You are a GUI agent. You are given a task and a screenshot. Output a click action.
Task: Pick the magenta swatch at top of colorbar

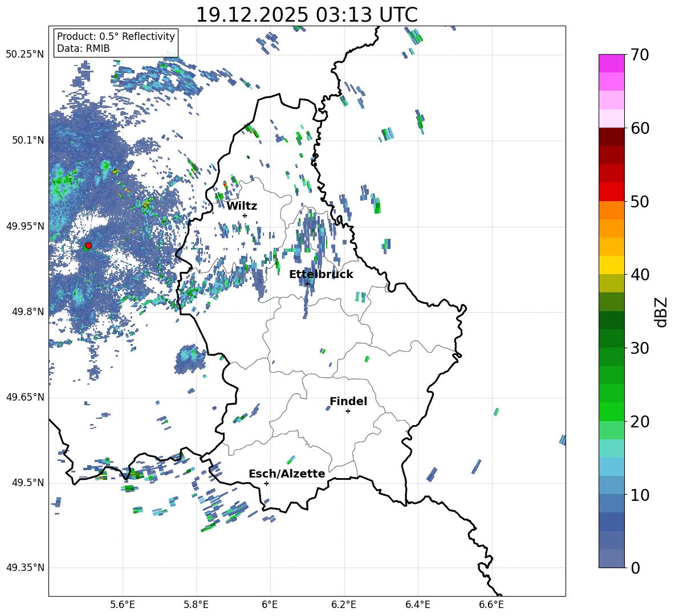click(x=612, y=63)
